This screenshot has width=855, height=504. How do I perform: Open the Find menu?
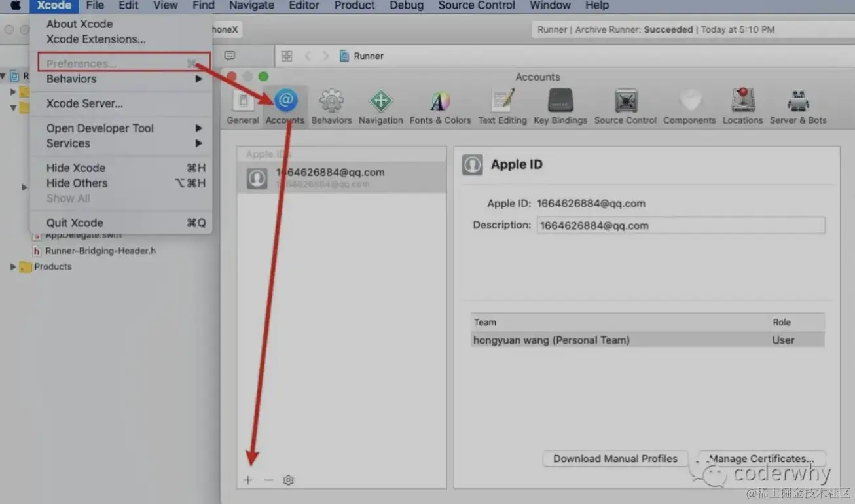204,5
